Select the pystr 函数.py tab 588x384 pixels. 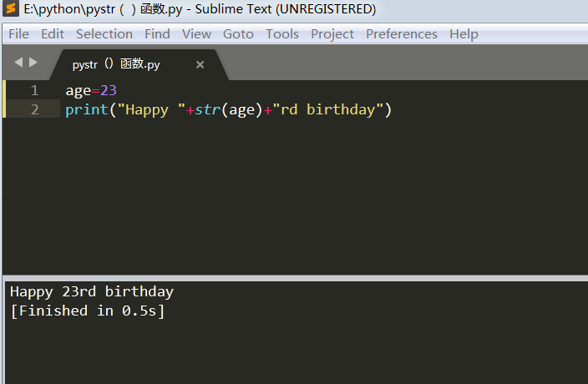(x=117, y=64)
